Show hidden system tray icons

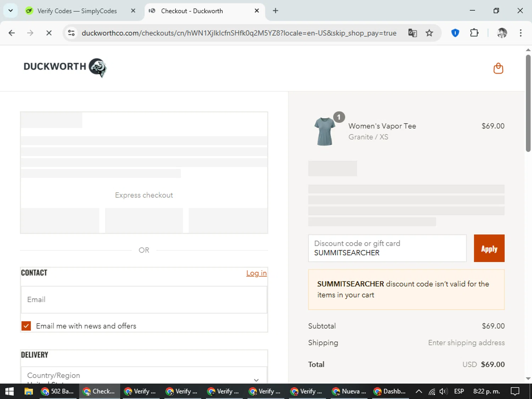point(419,392)
